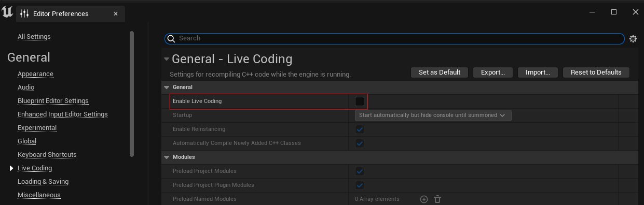Remove all Preload Named Modules elements

(x=437, y=199)
